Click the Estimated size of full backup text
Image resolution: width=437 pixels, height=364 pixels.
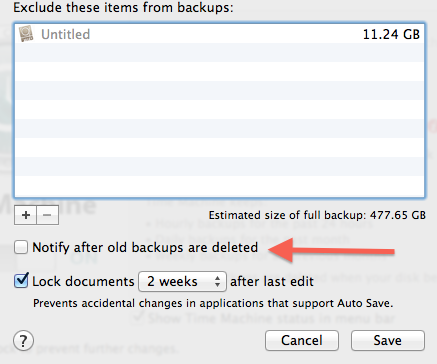click(317, 215)
